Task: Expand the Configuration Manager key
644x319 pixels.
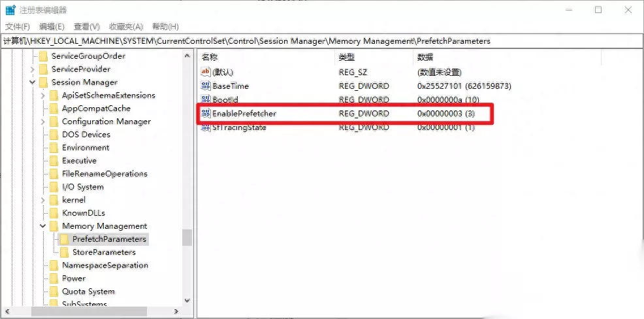Action: click(x=43, y=122)
